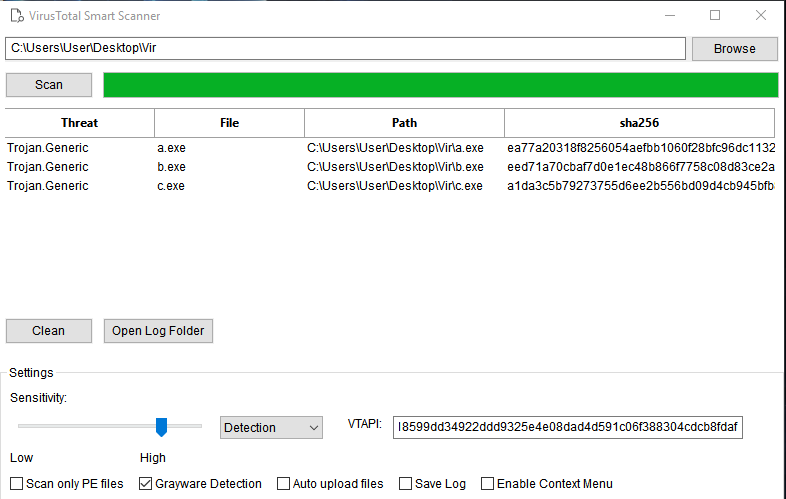Screen dimensions: 786x499
Task: Click the folder path input field
Action: [345, 48]
